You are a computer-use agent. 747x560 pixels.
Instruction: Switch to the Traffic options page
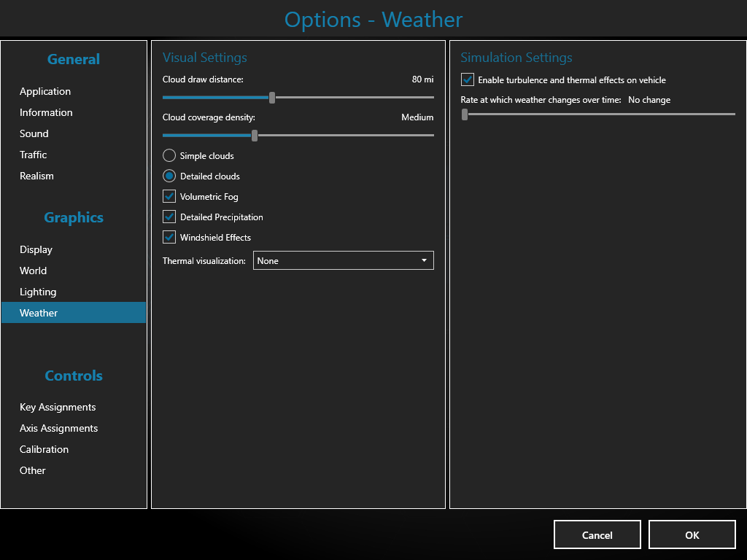click(x=34, y=155)
